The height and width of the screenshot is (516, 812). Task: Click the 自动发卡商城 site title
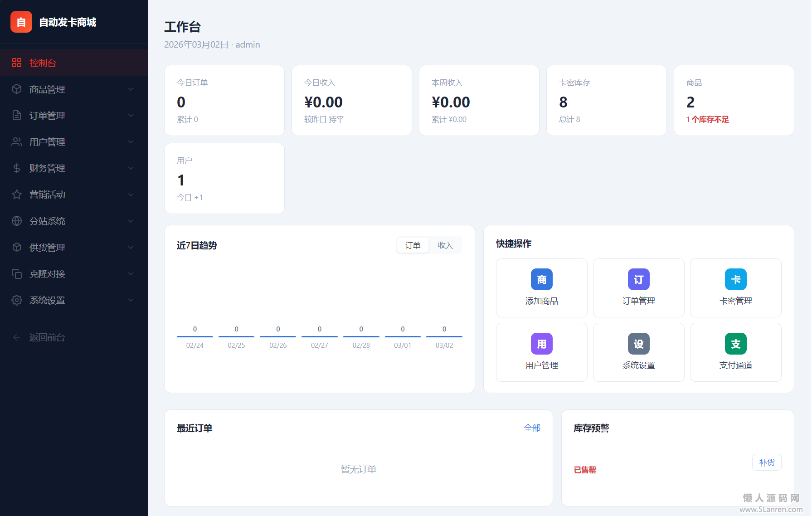(68, 22)
